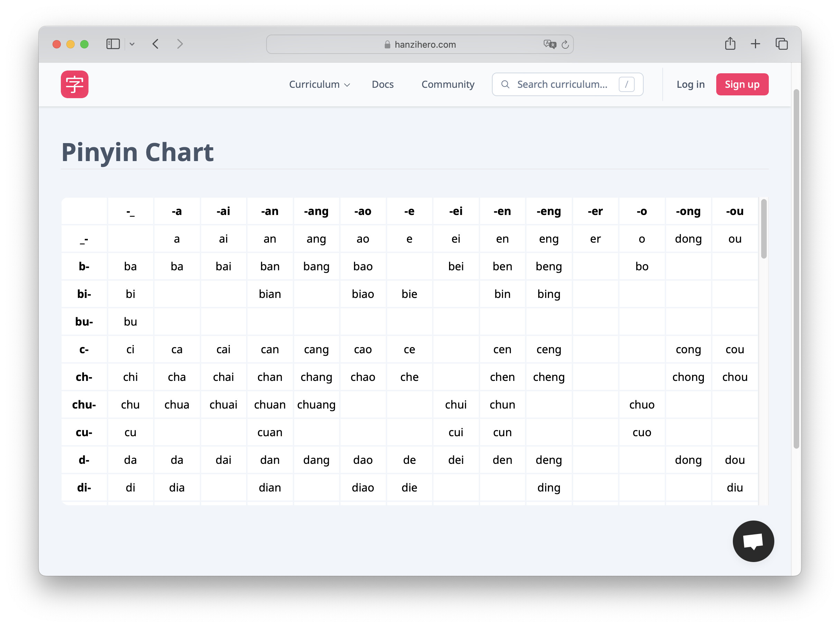
Task: Select the 'bo' cell
Action: (x=642, y=266)
